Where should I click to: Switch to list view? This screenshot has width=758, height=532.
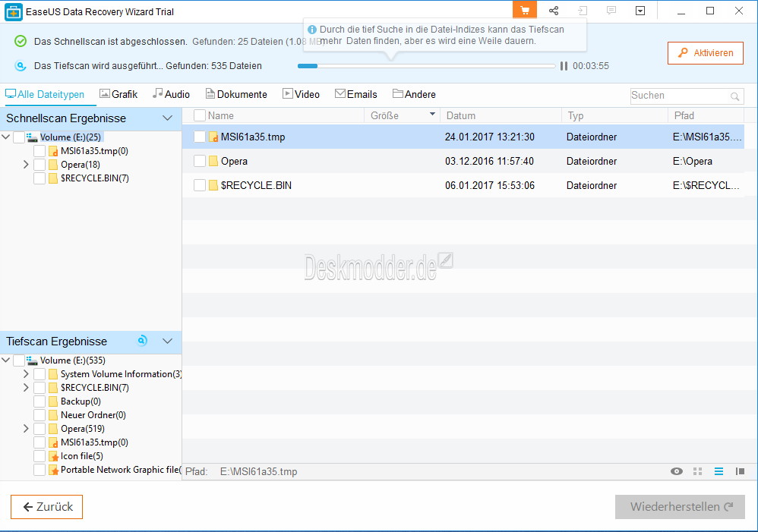tap(719, 471)
